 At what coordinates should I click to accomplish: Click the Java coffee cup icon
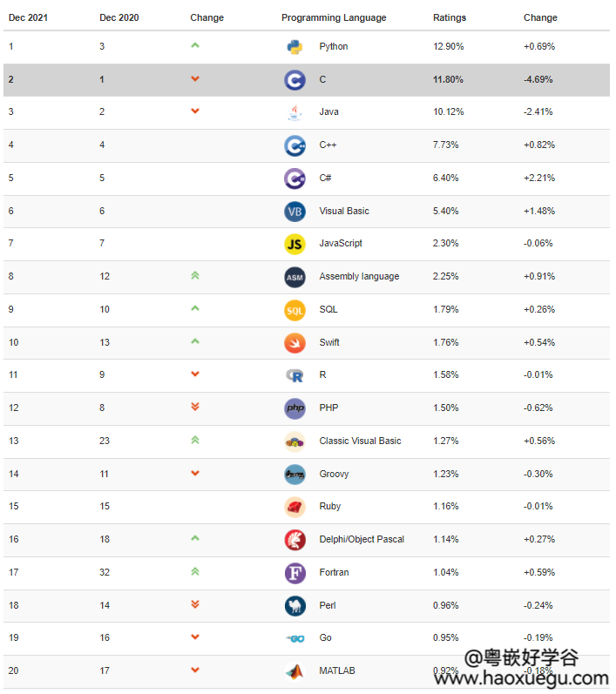click(294, 112)
